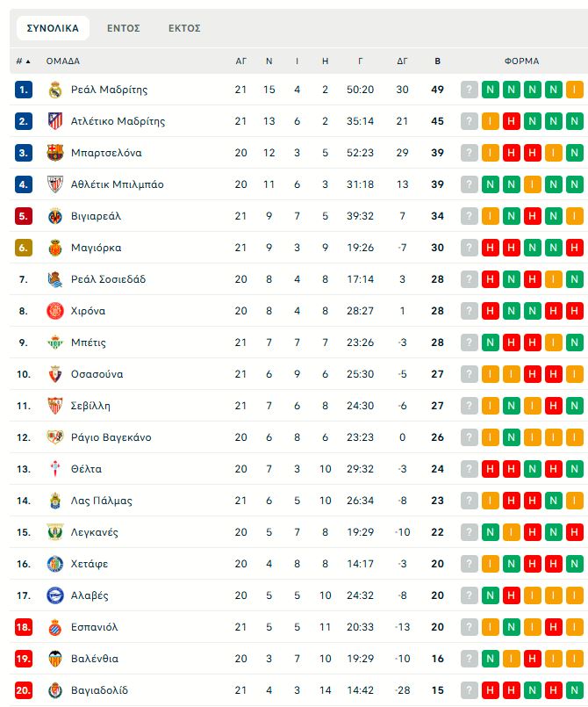Select the ΣΥΝΟΛΙΚΑ tab
Screen dimensions: 588x707
53,28
